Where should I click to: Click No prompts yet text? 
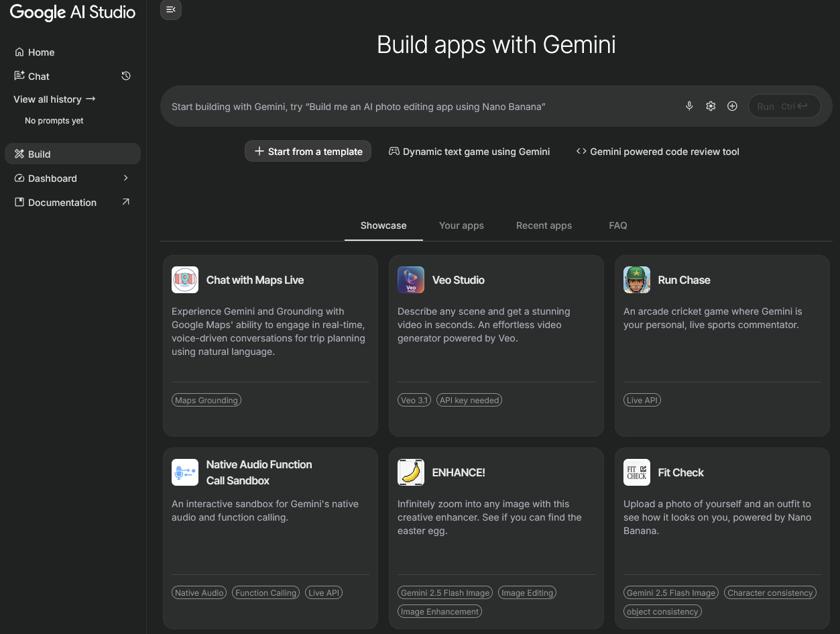[x=54, y=121]
